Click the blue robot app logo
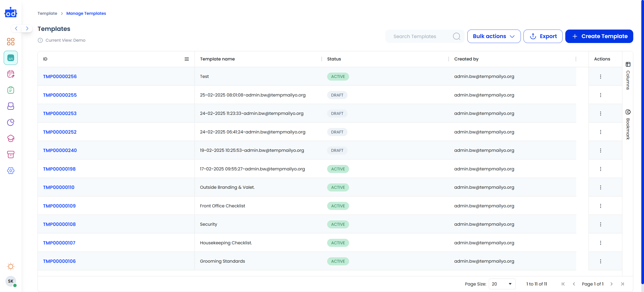The height and width of the screenshot is (292, 644). coord(11,12)
